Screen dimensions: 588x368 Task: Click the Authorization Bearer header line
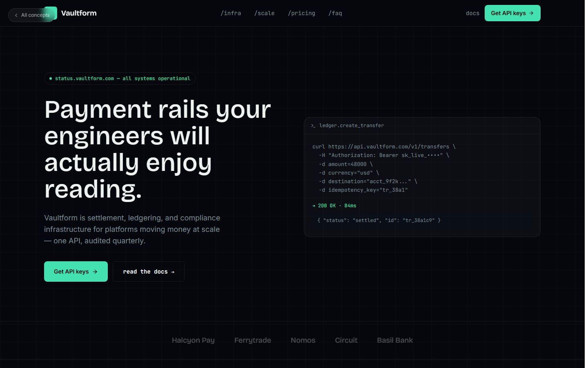[384, 155]
